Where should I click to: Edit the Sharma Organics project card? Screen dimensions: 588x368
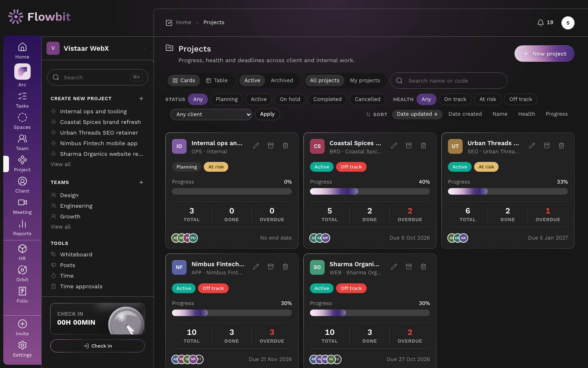pos(394,267)
